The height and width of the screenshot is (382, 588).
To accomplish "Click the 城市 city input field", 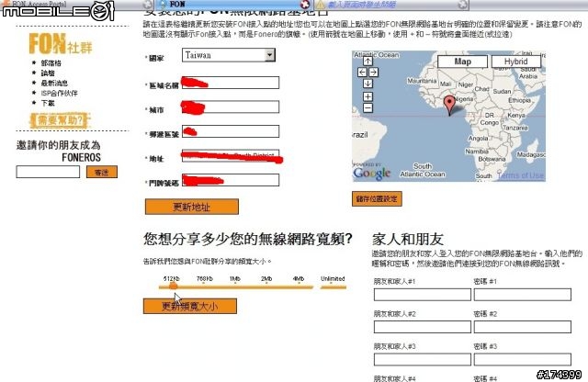I will [231, 107].
